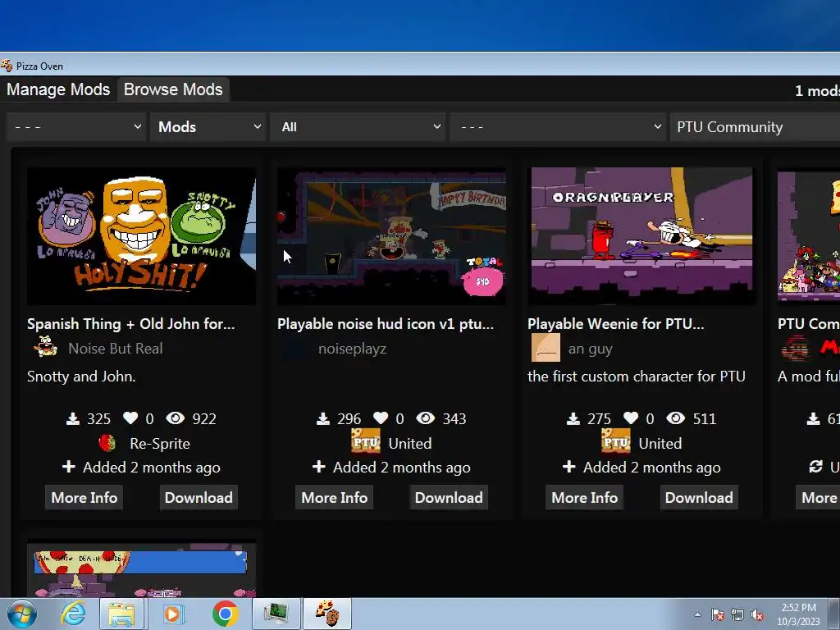Expand the Mods type dropdown

pos(208,127)
